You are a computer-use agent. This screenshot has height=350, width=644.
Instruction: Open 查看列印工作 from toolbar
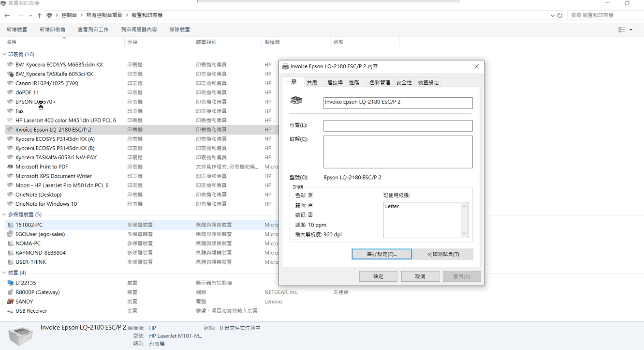pos(93,30)
